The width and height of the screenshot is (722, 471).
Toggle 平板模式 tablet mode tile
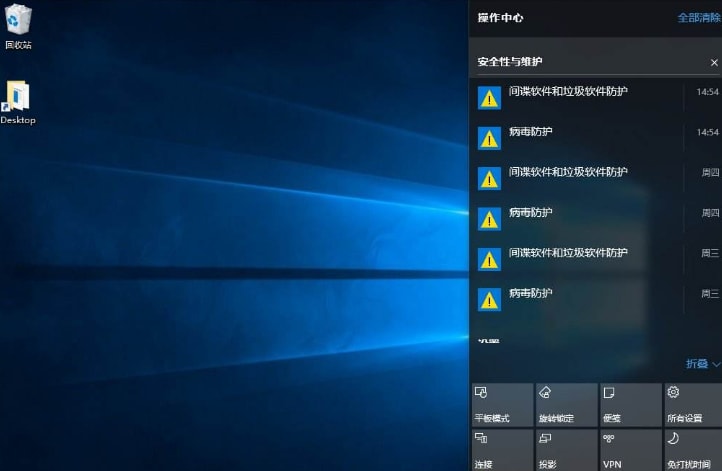pos(502,405)
